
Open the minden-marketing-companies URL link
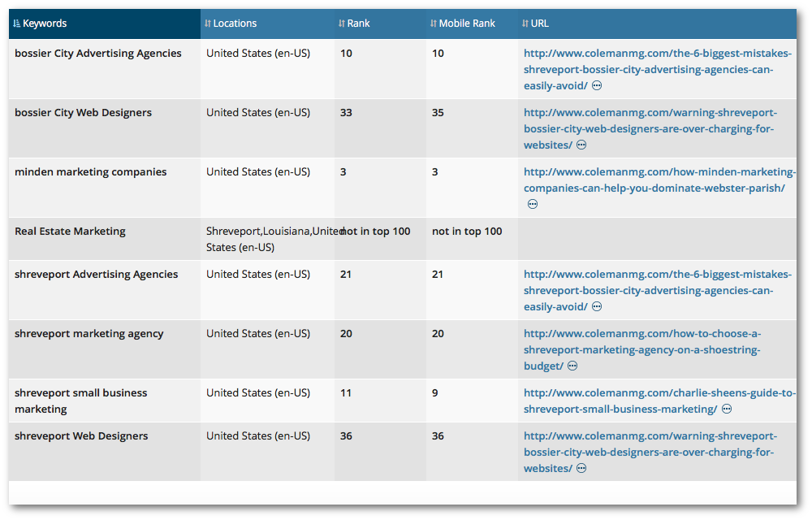659,180
